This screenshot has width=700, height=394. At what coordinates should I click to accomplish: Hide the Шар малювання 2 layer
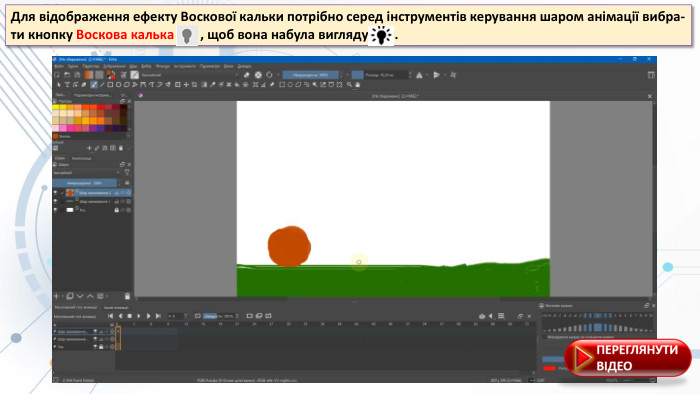(56, 193)
